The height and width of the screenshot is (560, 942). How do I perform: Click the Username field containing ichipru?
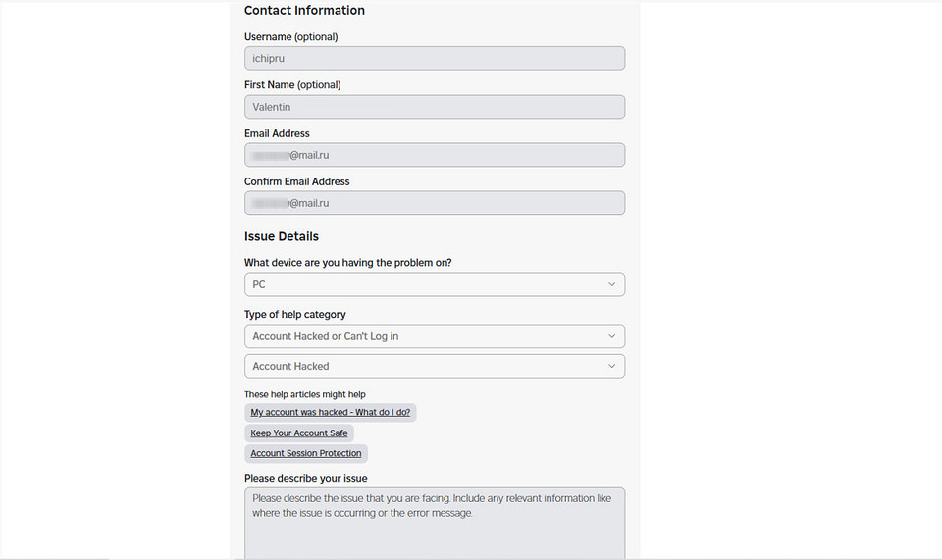point(434,59)
